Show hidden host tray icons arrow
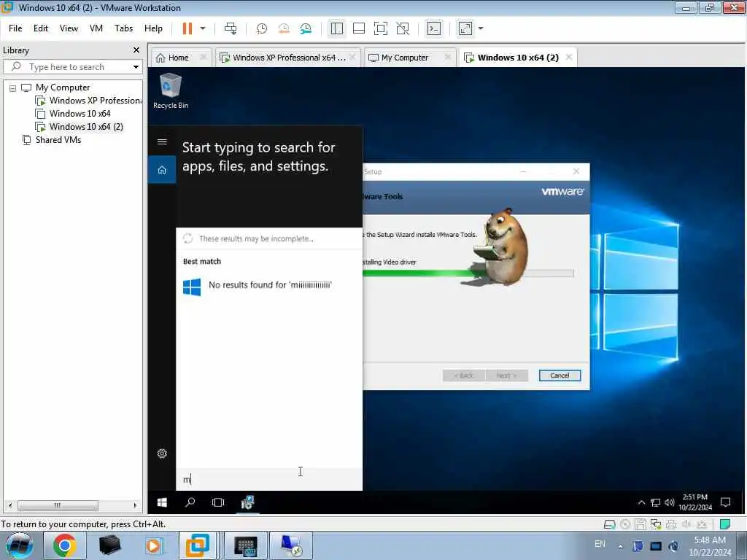This screenshot has width=747, height=560. (620, 546)
